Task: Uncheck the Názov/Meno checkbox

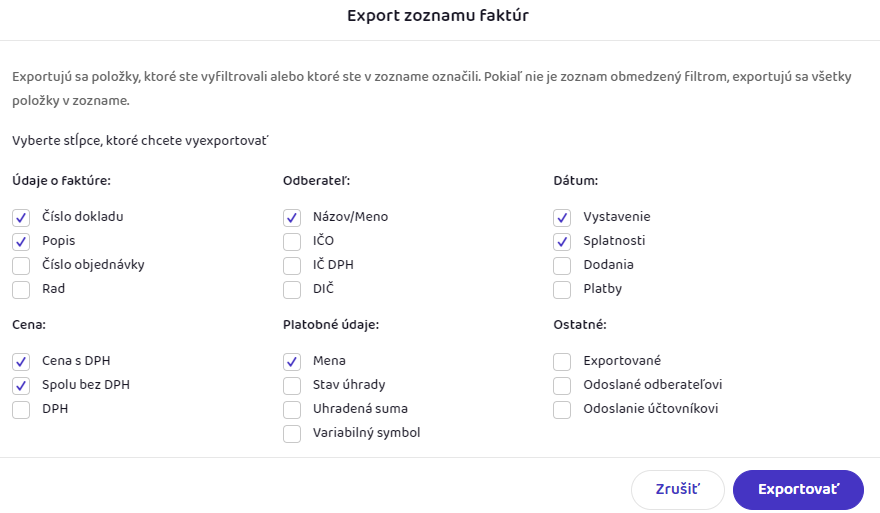Action: (292, 217)
